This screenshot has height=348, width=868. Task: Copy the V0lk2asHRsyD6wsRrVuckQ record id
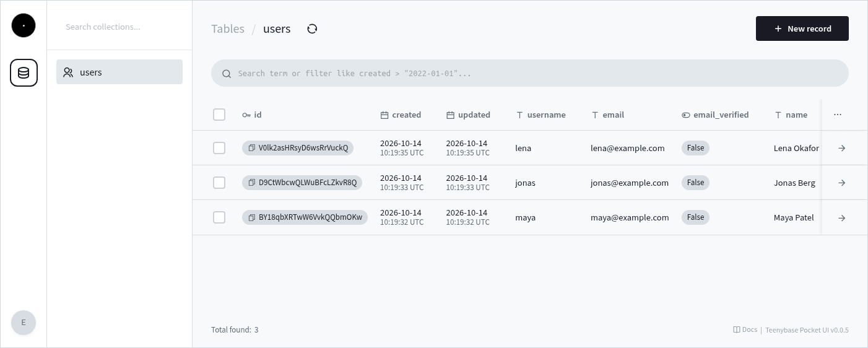coord(252,148)
